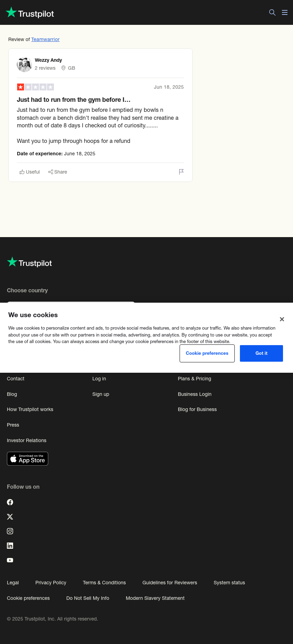Image resolution: width=293 pixels, height=644 pixels.
Task: Open the search magnifier icon in header
Action: tap(272, 12)
